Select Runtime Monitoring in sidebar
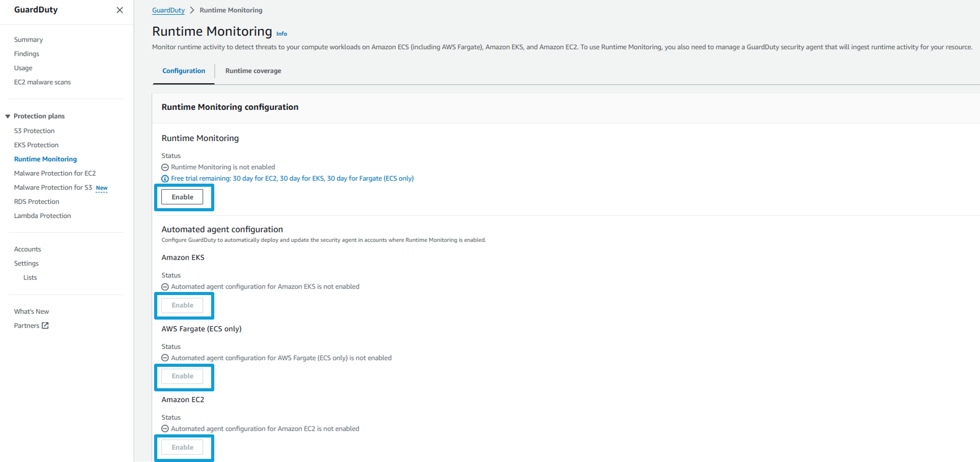The image size is (980, 462). point(45,159)
